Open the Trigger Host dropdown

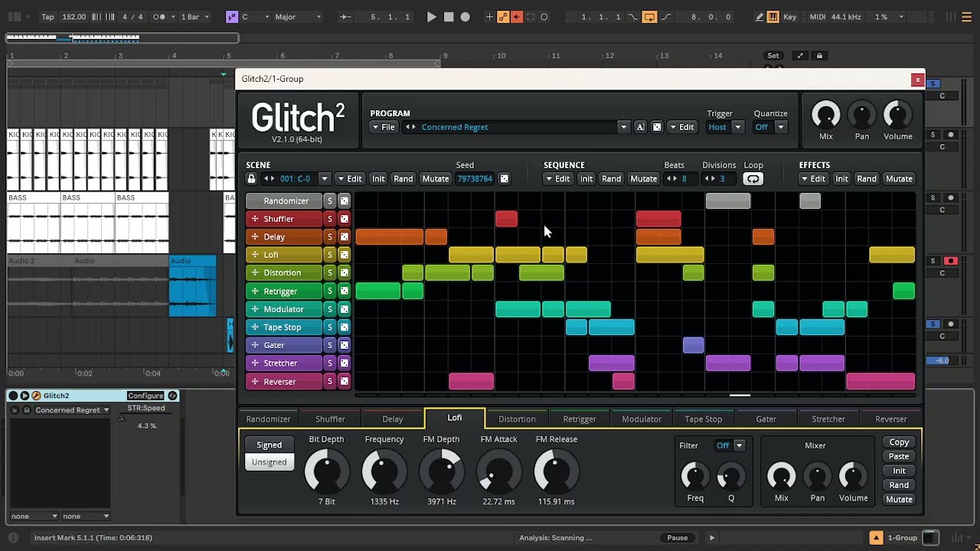pyautogui.click(x=725, y=127)
